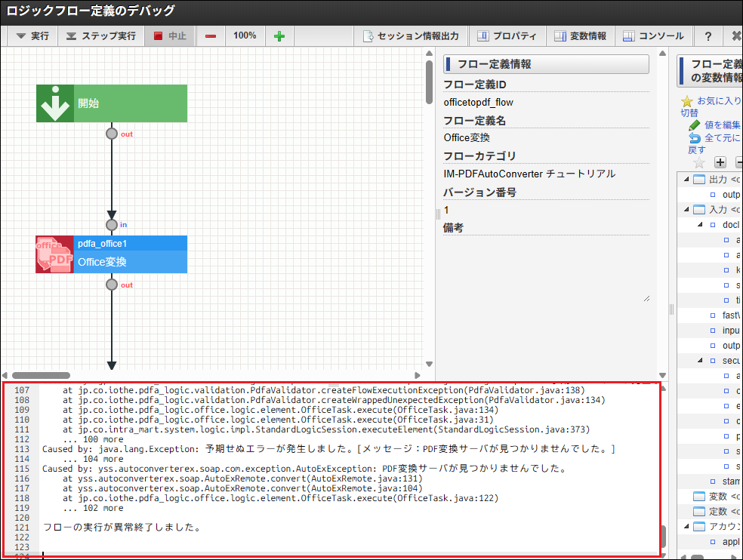Click the gray star favorites filter icon
This screenshot has width=743, height=560.
pyautogui.click(x=699, y=163)
